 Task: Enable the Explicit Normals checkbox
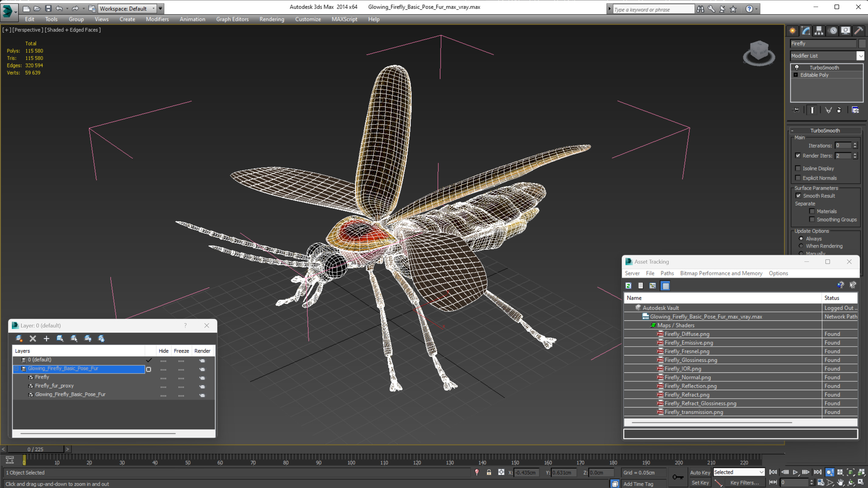(x=798, y=178)
